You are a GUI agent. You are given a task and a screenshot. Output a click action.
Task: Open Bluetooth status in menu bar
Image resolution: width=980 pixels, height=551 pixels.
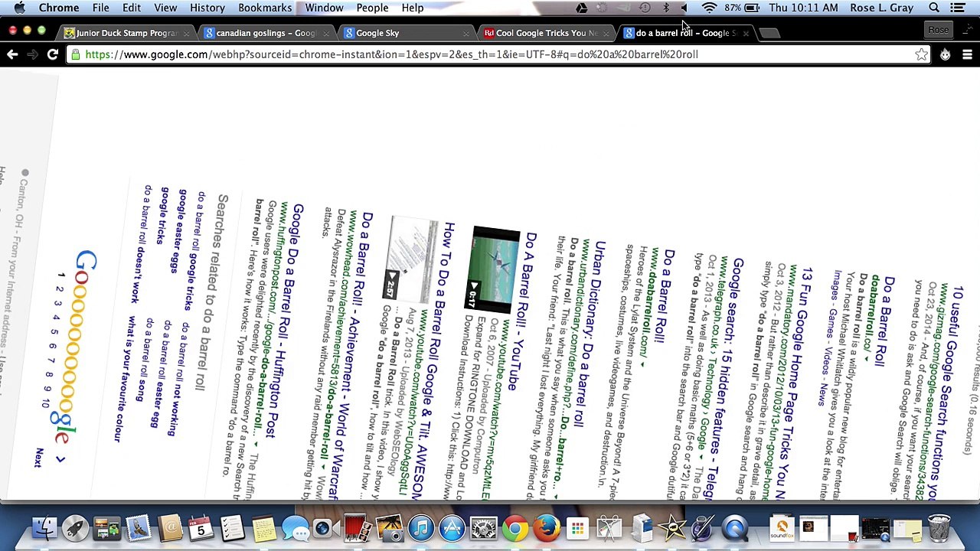coord(665,8)
